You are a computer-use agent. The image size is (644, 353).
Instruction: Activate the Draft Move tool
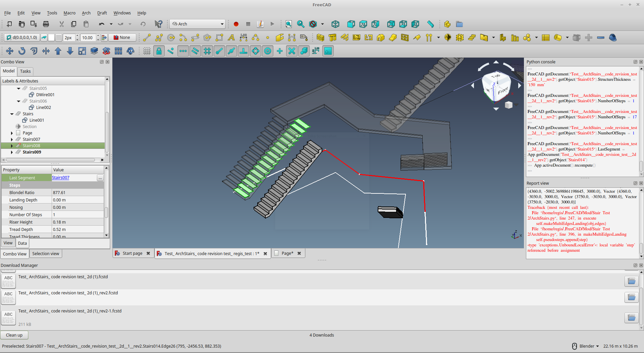pyautogui.click(x=9, y=51)
